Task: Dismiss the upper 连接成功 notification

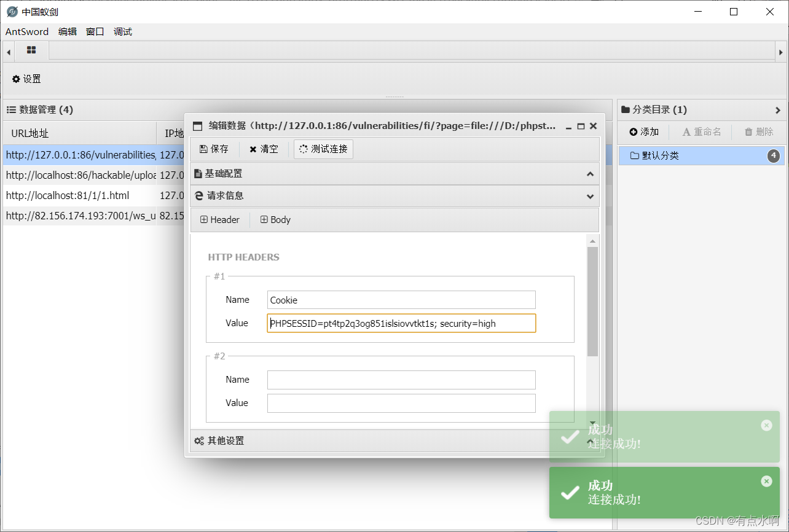Action: (766, 425)
